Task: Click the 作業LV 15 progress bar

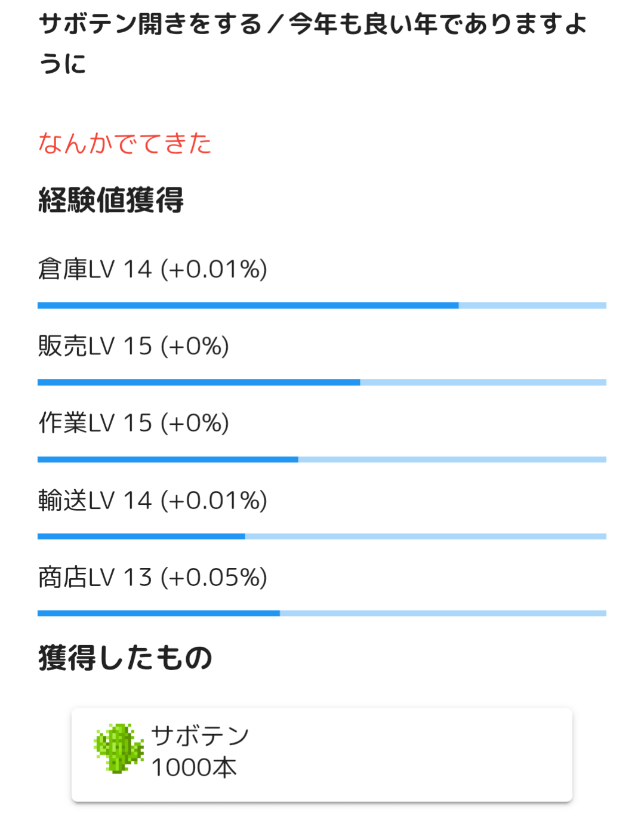Action: pos(322,459)
